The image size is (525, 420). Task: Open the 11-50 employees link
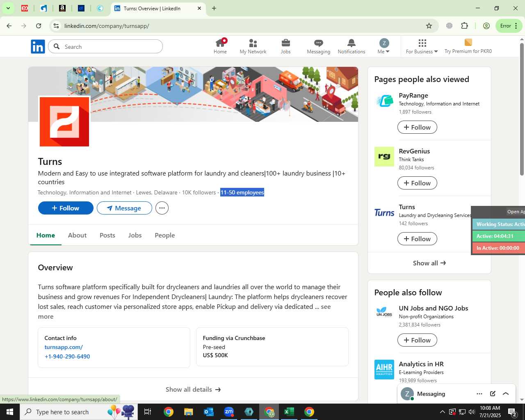pos(242,192)
